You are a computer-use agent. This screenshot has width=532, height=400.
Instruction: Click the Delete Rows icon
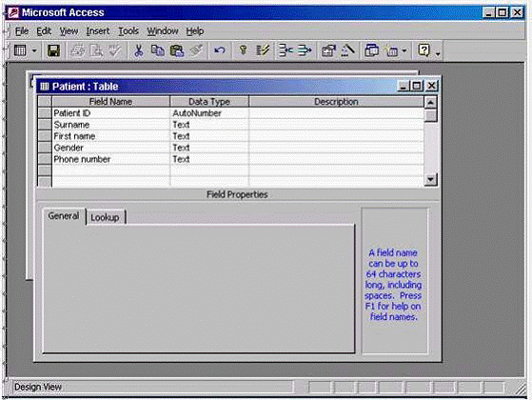tap(305, 50)
